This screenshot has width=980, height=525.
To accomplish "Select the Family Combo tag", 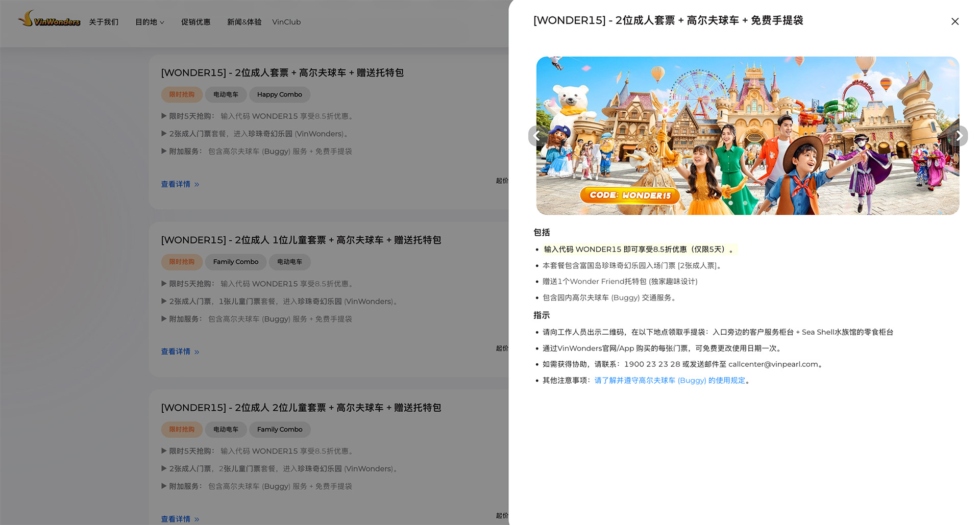I will (235, 262).
